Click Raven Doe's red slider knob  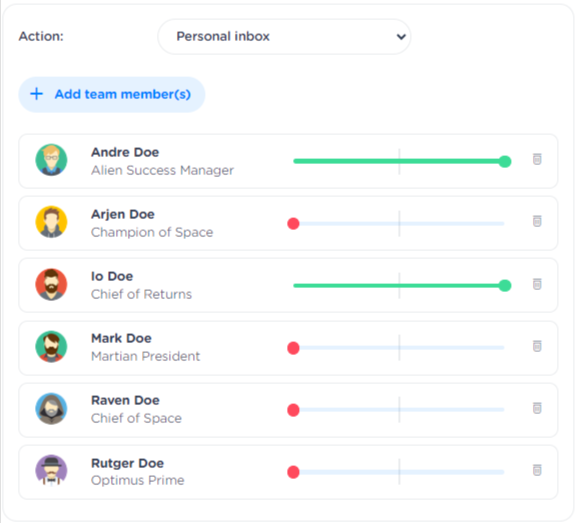pyautogui.click(x=293, y=410)
